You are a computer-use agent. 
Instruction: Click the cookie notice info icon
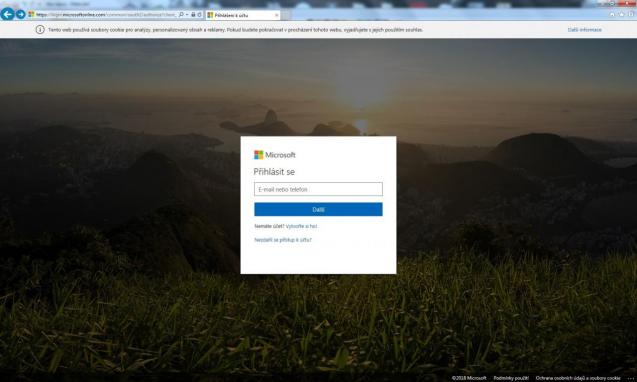click(40, 30)
